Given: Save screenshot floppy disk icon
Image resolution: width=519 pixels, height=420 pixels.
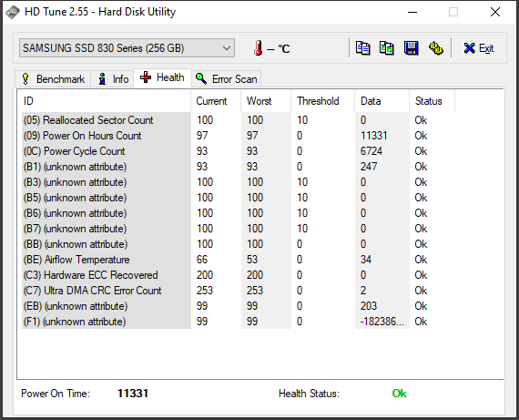Looking at the screenshot, I should point(411,48).
